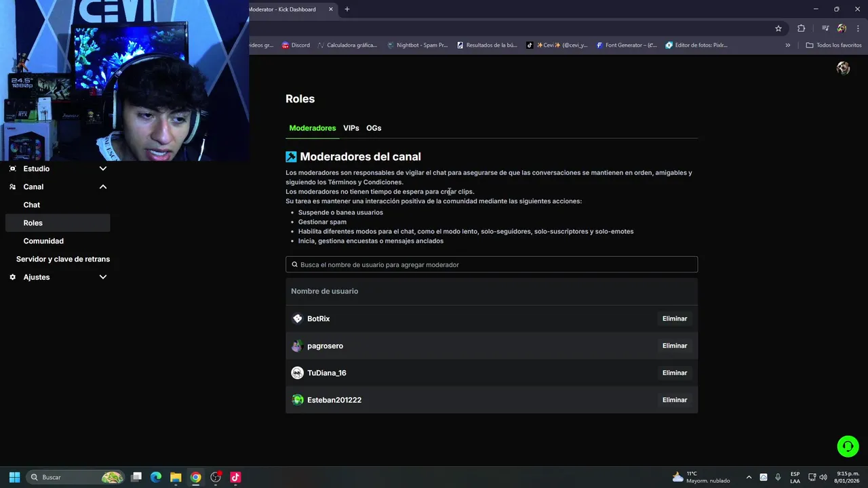Remove TuDiana_16 as moderator
Screen dimensions: 868x488
[675, 373]
